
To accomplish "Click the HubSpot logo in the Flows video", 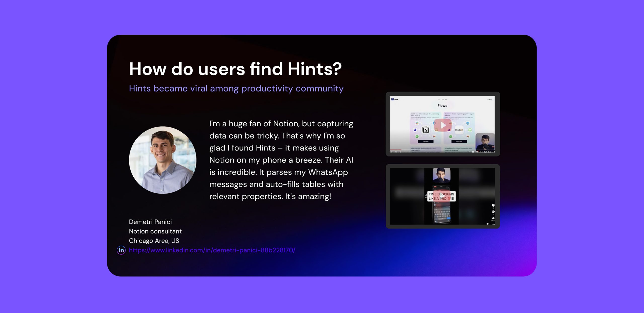I will tap(459, 130).
